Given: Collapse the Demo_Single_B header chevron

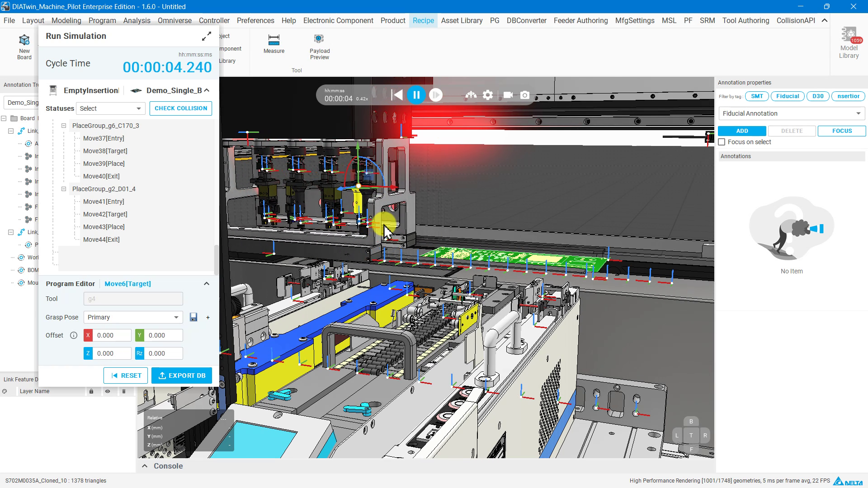Looking at the screenshot, I should tap(207, 90).
